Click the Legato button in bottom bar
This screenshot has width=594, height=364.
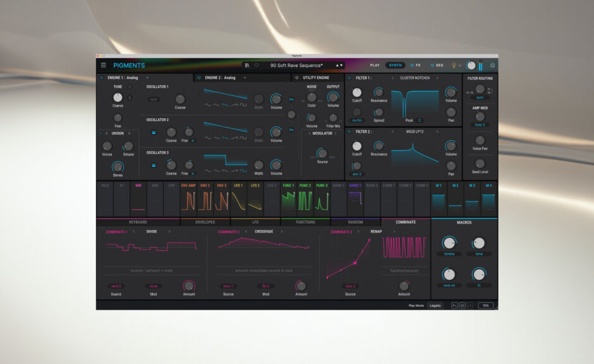[x=435, y=305]
